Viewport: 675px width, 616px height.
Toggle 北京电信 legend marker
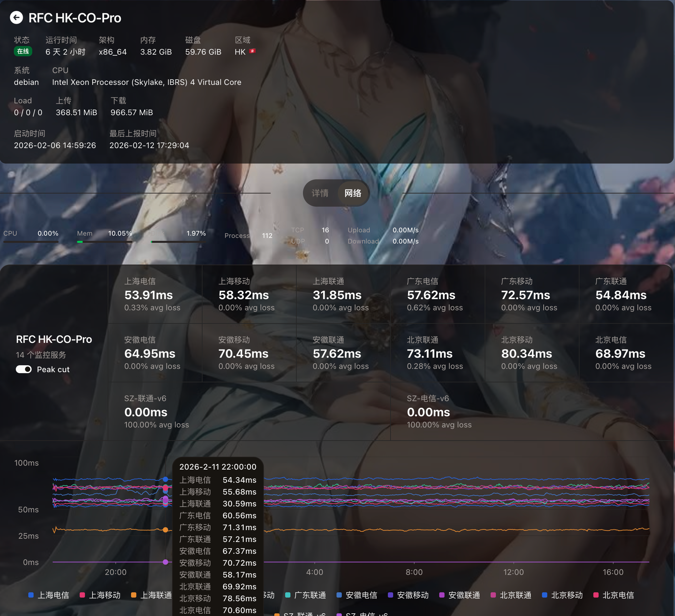(x=596, y=595)
